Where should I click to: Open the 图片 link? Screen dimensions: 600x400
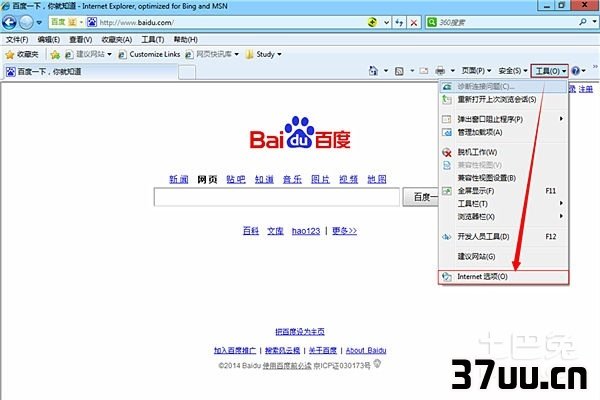pos(321,179)
